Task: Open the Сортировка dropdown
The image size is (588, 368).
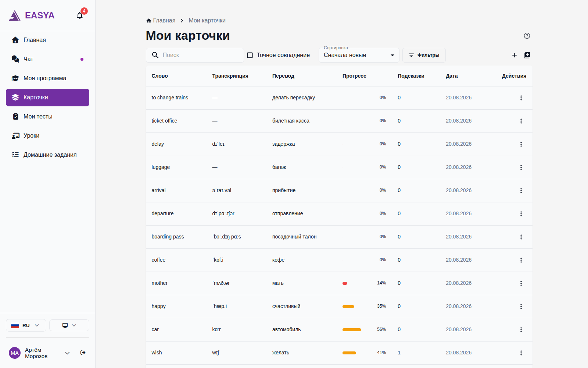Action: click(359, 55)
